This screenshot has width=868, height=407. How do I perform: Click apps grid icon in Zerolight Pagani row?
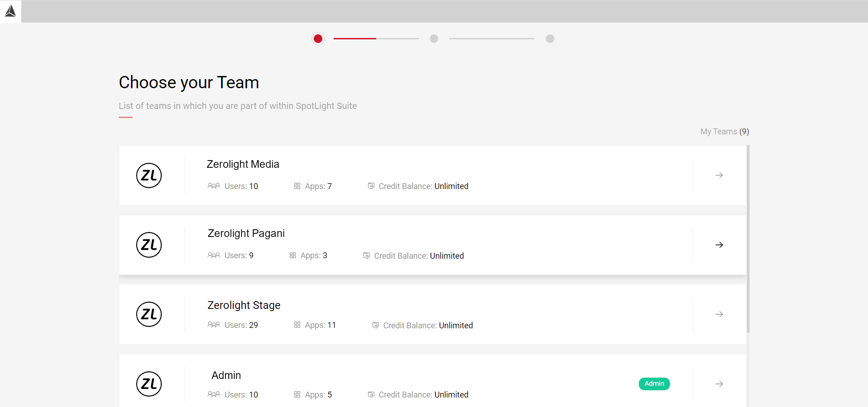click(292, 256)
